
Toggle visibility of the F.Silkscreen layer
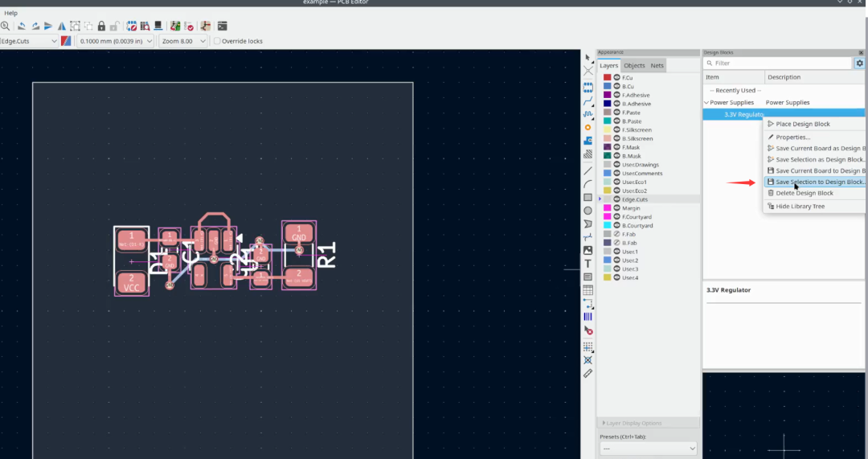tap(617, 129)
